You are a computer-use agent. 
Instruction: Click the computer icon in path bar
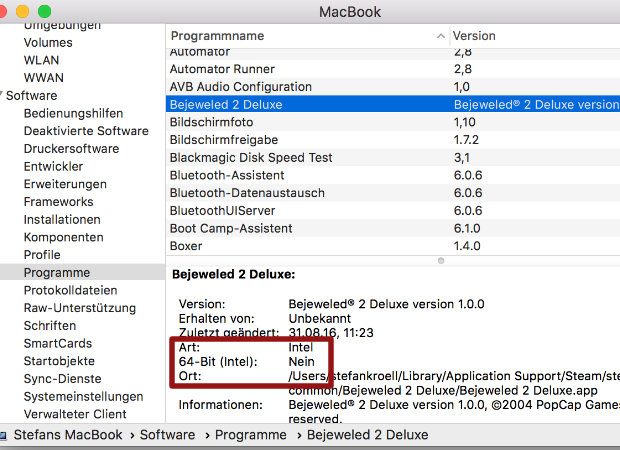coord(3,435)
